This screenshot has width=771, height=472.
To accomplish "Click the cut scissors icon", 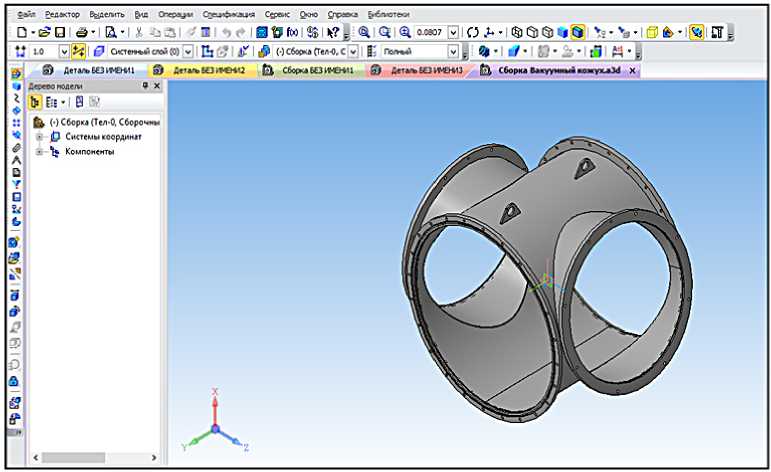I will [x=139, y=32].
